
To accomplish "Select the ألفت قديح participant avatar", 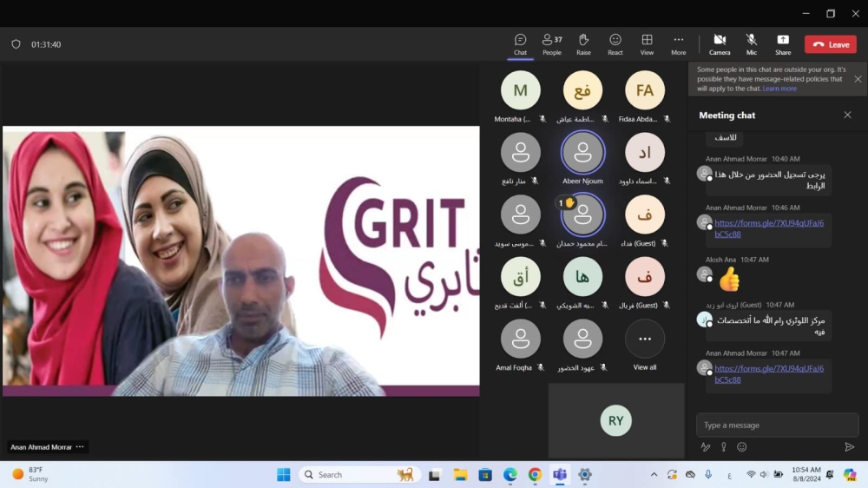I will pos(520,276).
